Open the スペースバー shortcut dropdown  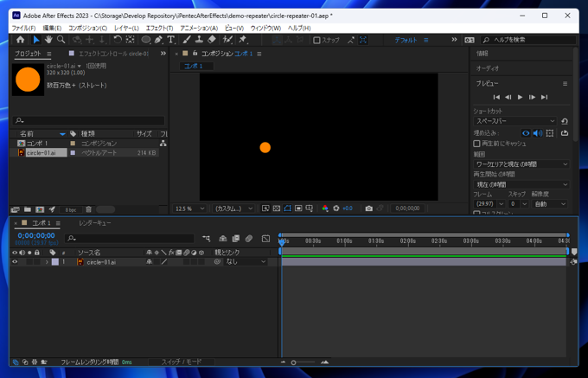click(514, 122)
